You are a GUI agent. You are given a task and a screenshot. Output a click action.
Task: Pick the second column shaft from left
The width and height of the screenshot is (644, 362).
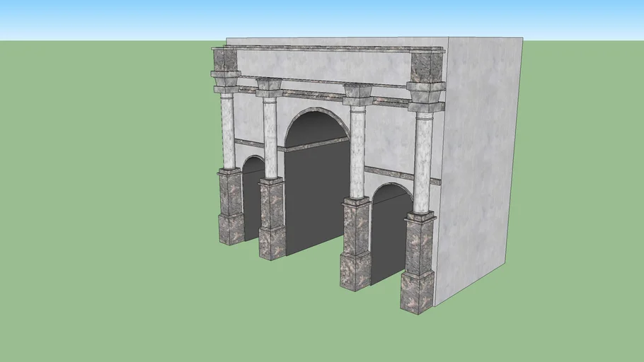click(270, 138)
